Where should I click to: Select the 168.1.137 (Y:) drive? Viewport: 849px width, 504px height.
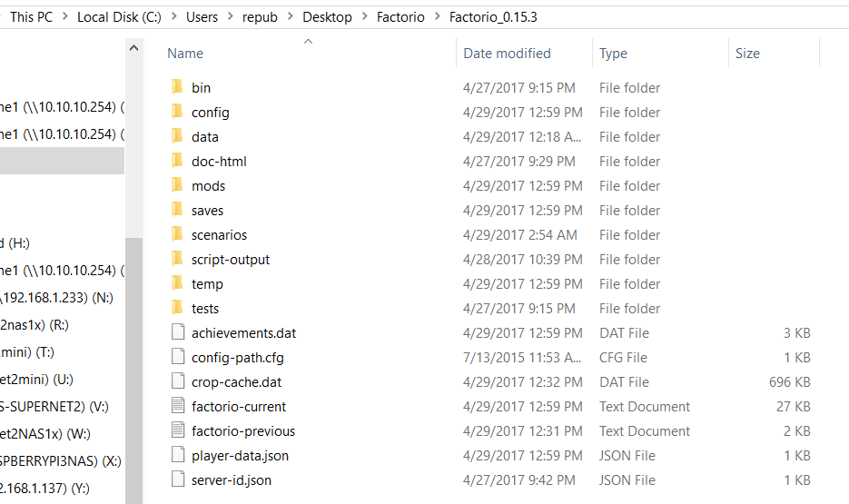(x=44, y=489)
